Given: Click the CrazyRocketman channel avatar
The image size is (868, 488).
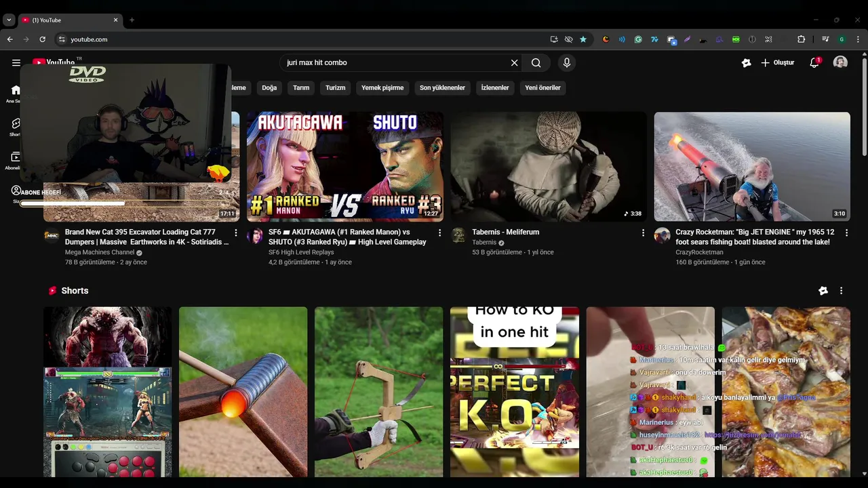Looking at the screenshot, I should 663,235.
